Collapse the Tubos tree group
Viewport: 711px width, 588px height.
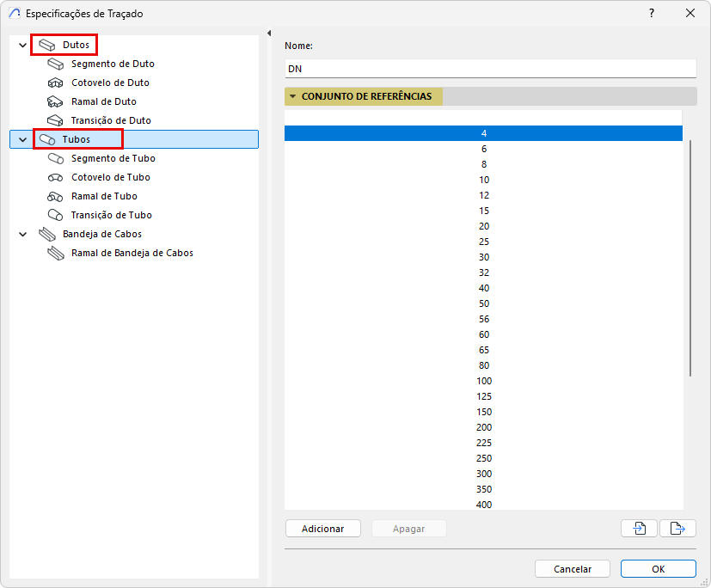point(22,139)
